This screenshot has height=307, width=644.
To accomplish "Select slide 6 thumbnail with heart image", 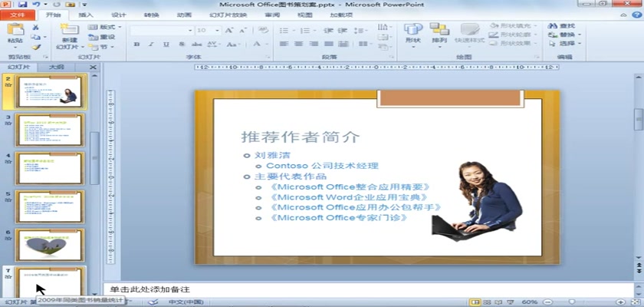I will click(x=50, y=245).
